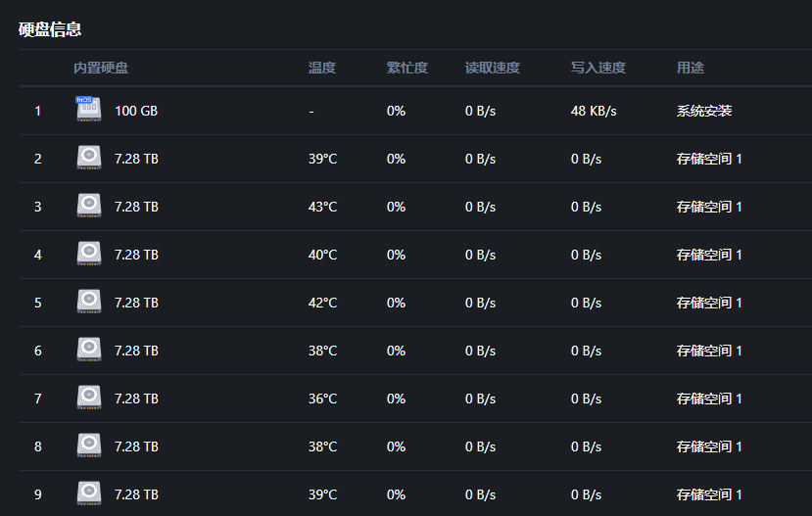
Task: Click the hard drive icon in row 6
Action: pyautogui.click(x=89, y=350)
